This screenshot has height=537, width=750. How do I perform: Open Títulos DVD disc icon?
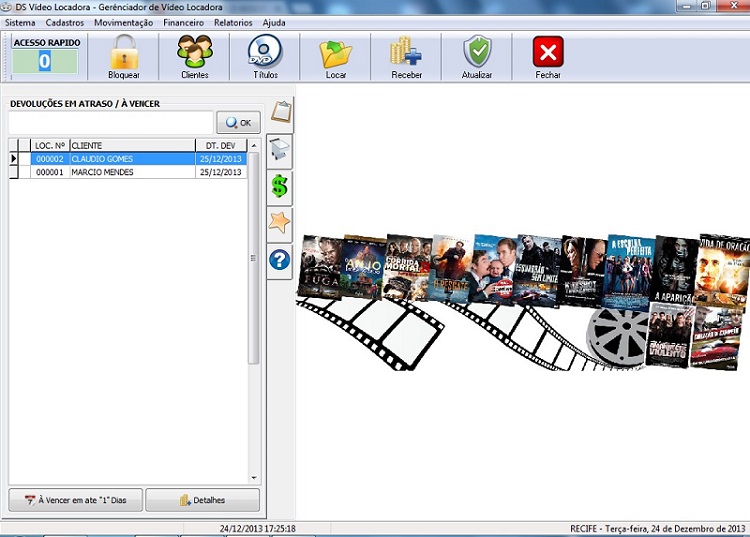[265, 51]
